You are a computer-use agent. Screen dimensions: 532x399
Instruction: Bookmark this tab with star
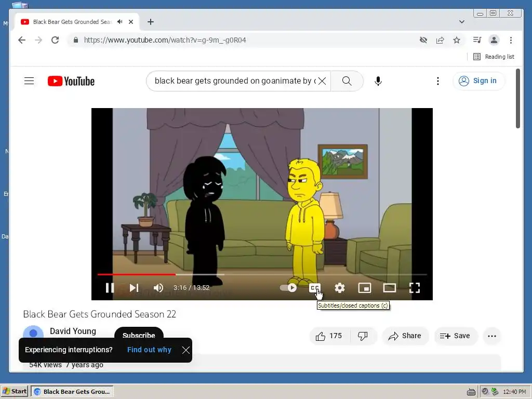click(x=457, y=40)
